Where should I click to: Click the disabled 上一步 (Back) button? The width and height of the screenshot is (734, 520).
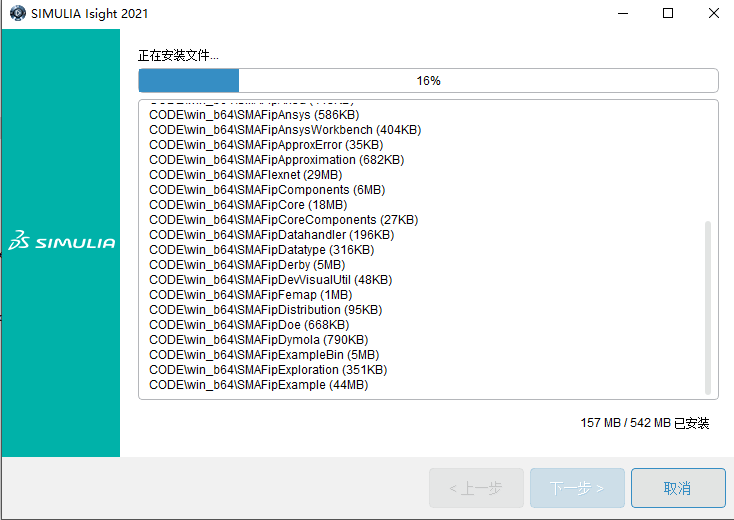click(x=476, y=488)
